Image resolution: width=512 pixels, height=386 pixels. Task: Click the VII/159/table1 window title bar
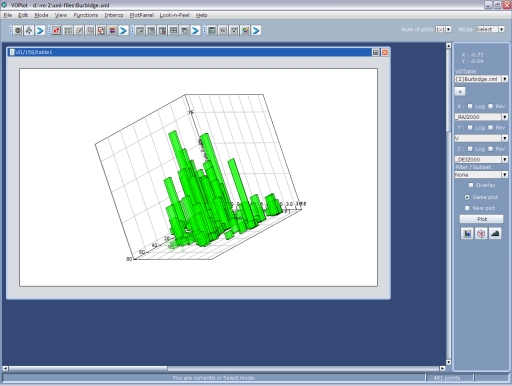coord(198,52)
